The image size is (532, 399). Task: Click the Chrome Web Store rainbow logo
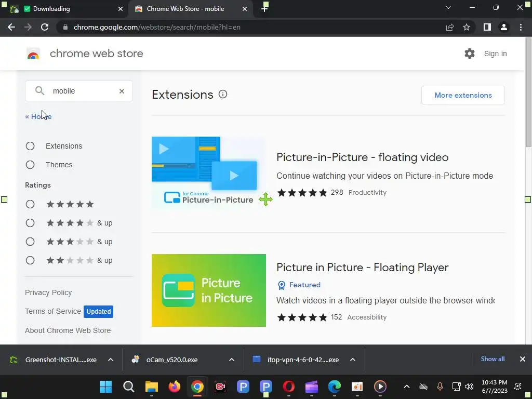coord(33,54)
